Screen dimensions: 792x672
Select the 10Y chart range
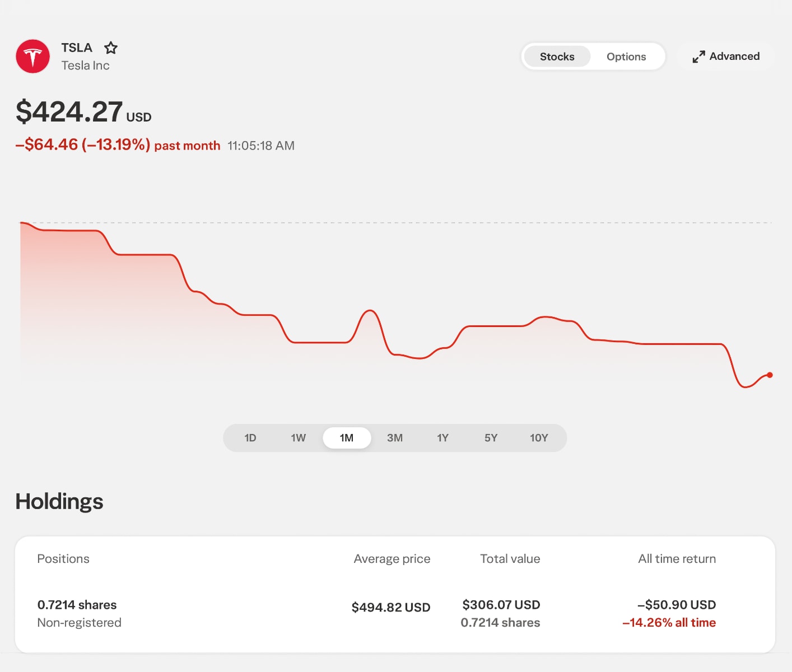tap(539, 438)
